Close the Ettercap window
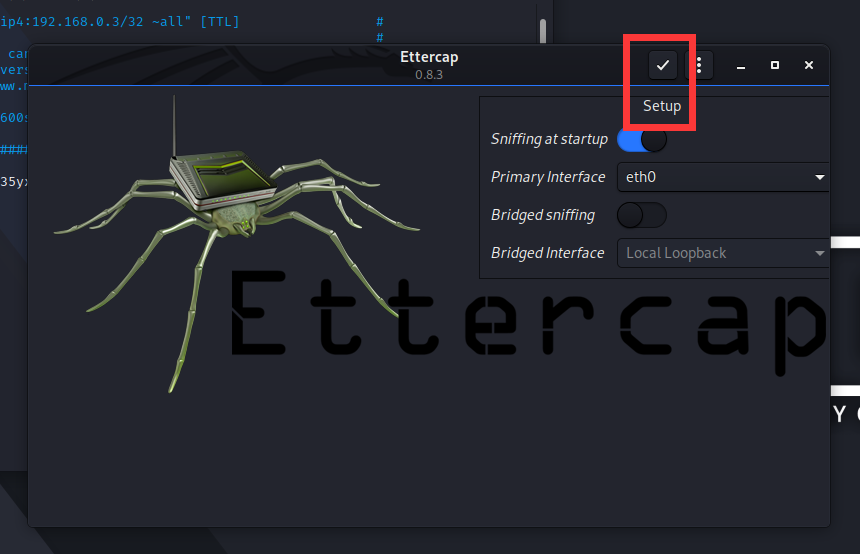Image resolution: width=860 pixels, height=554 pixels. tap(809, 65)
